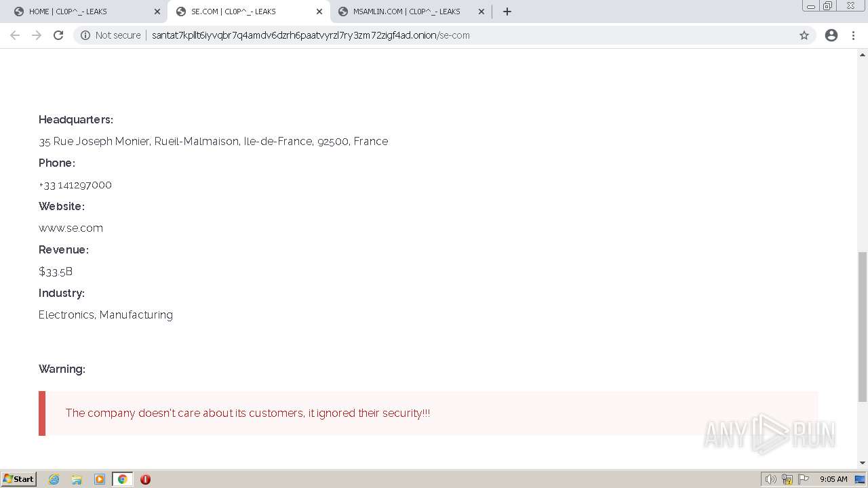Select the headquarters address text
The height and width of the screenshot is (488, 868).
214,142
